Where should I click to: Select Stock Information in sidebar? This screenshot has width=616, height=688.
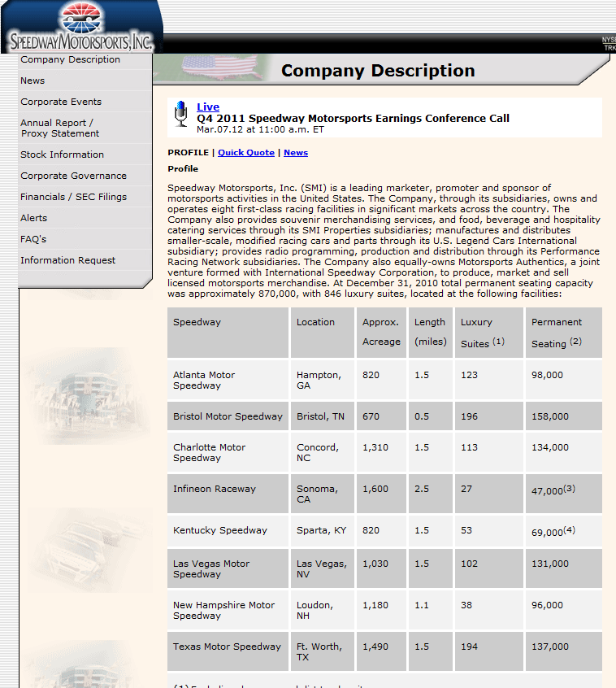pyautogui.click(x=62, y=155)
